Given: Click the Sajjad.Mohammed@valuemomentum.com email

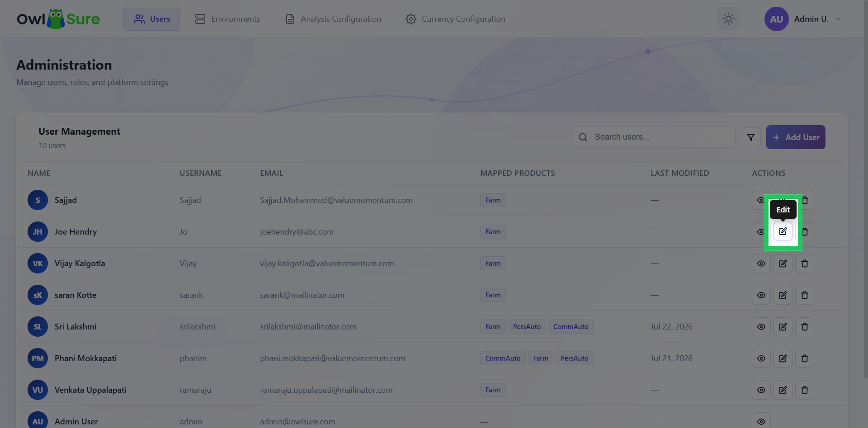Looking at the screenshot, I should point(336,200).
